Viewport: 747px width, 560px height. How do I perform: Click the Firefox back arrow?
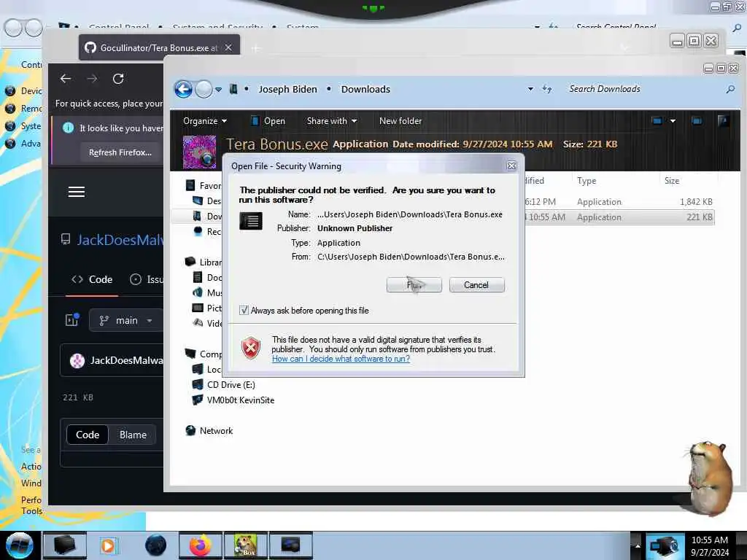click(66, 79)
